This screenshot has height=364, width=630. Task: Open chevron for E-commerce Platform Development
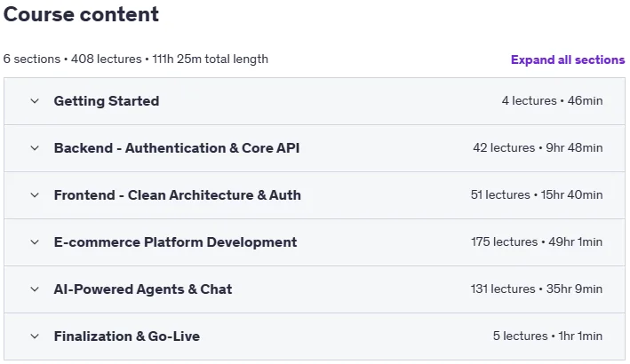[x=35, y=242]
